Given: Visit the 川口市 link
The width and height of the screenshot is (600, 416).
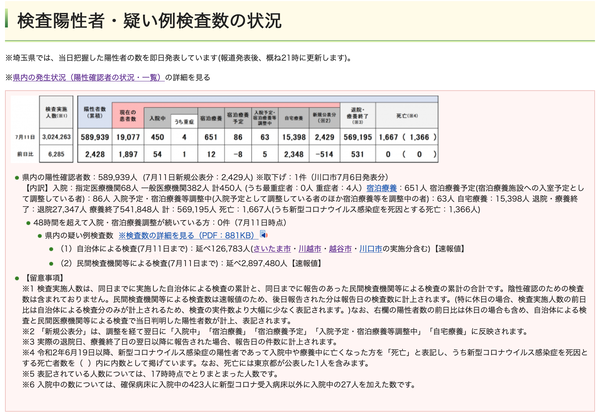Looking at the screenshot, I should 370,249.
